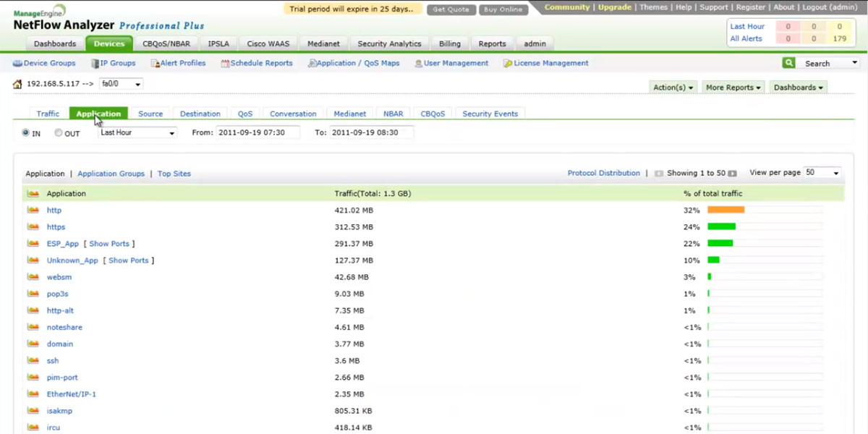Click the Schedule Reports calendar icon
Screen dimensions: 868x434
tap(226, 63)
